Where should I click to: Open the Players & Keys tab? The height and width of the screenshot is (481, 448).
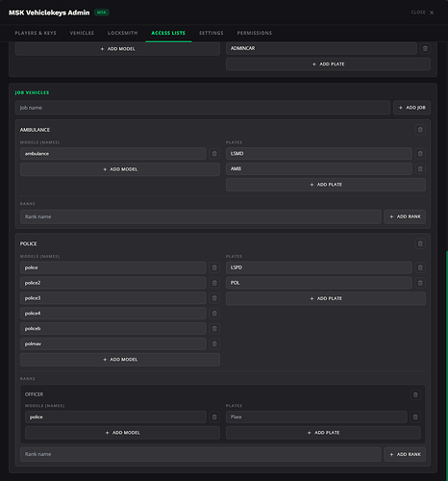(x=36, y=33)
